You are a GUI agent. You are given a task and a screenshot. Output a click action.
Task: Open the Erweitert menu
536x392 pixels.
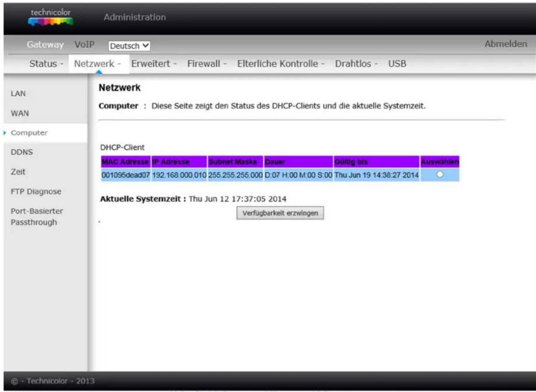(x=154, y=64)
